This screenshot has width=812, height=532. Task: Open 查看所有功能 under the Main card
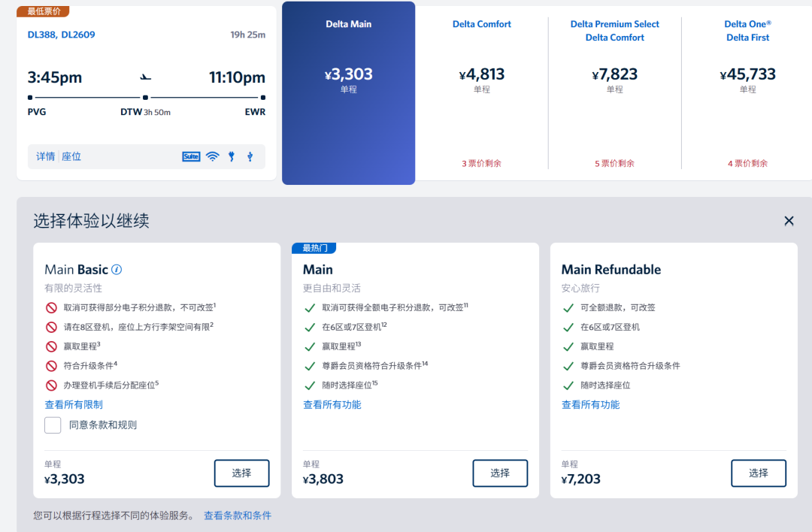click(332, 405)
